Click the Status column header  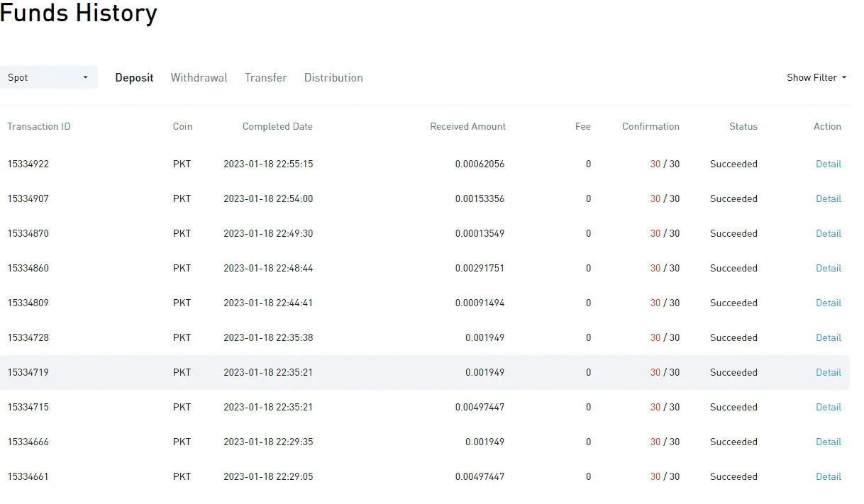pos(743,126)
